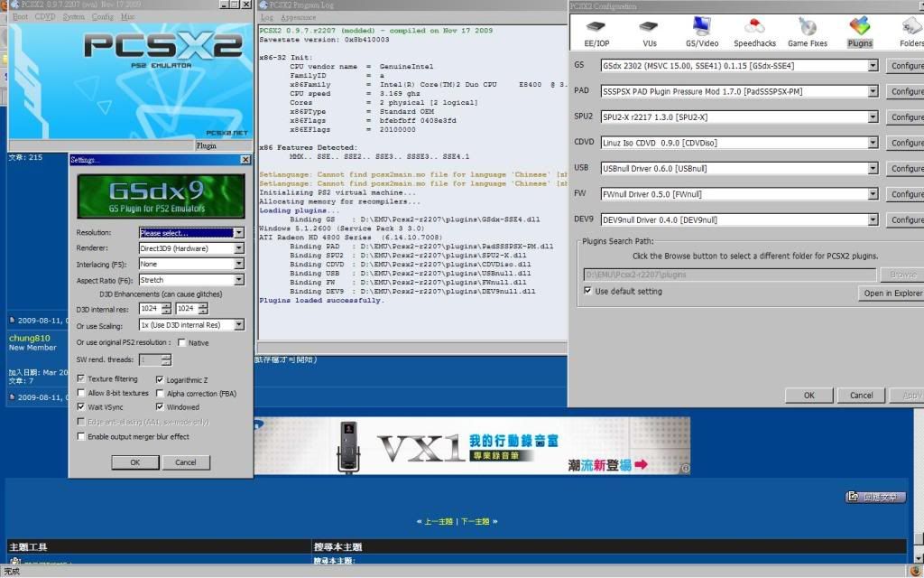Expand the FW plugin dropdown

coord(873,194)
